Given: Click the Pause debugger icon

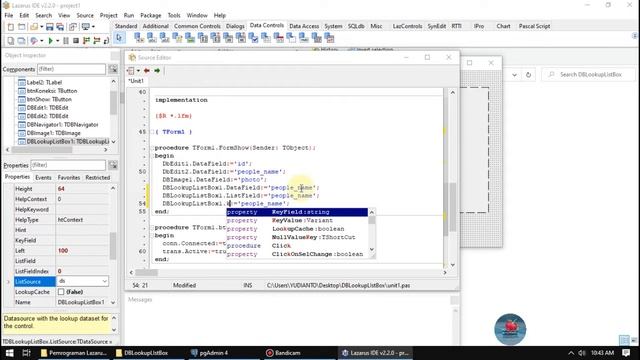Looking at the screenshot, I should click(x=66, y=41).
